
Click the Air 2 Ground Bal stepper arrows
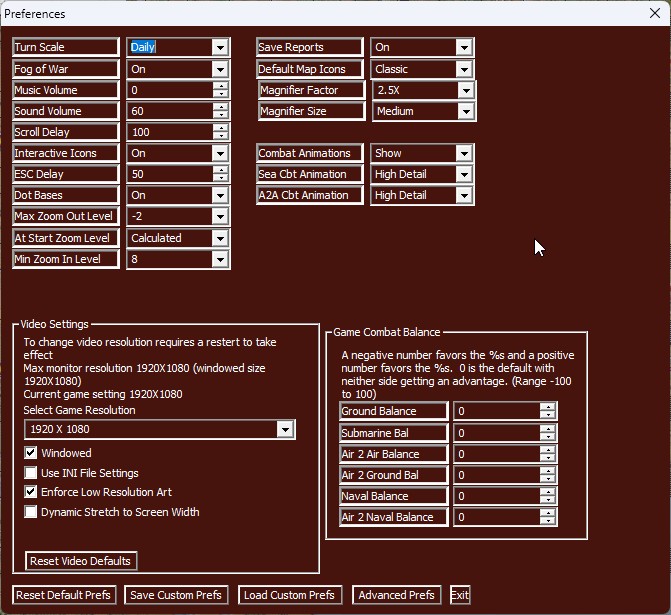click(x=547, y=475)
